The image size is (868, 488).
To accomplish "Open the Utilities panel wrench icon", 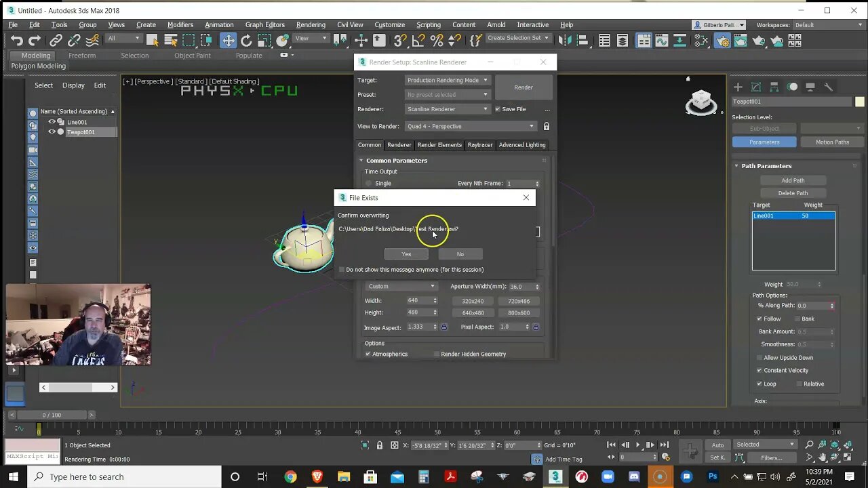I will pyautogui.click(x=828, y=87).
